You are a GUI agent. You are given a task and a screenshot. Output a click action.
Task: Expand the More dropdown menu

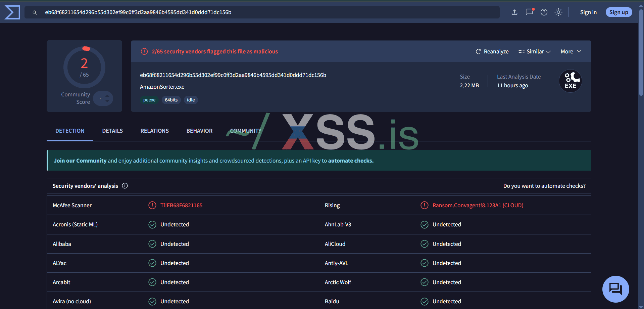coord(571,51)
